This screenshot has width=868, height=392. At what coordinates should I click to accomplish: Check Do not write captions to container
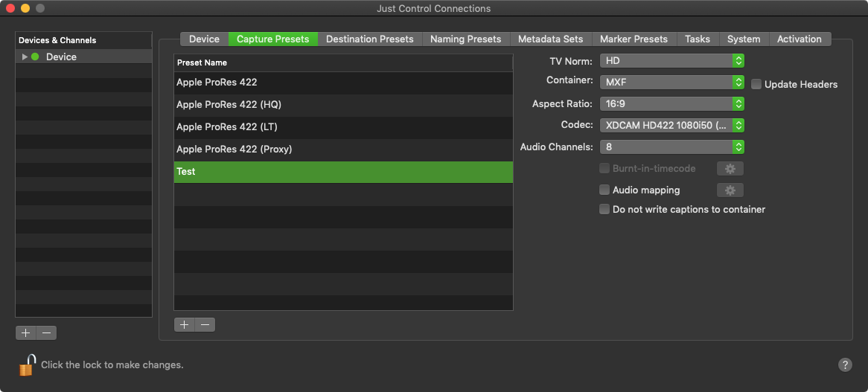[604, 210]
